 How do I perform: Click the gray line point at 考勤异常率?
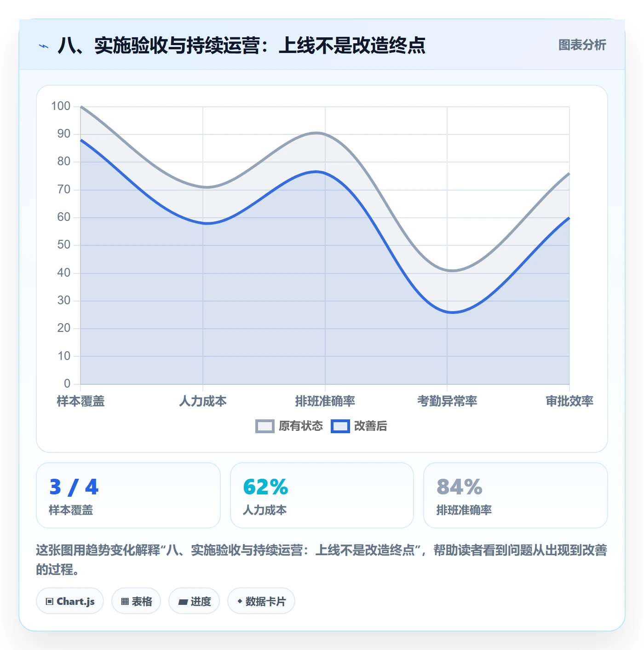pos(447,270)
